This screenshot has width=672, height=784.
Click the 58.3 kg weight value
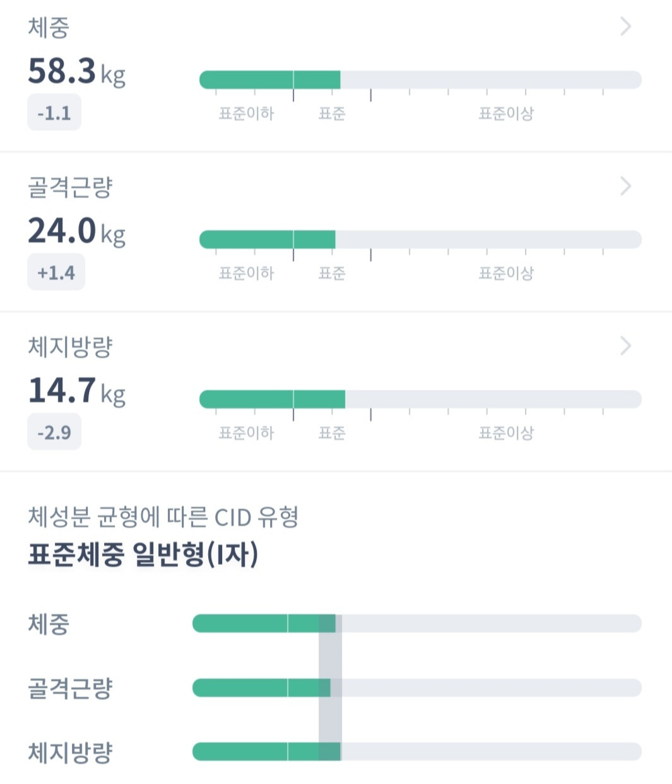tap(76, 71)
